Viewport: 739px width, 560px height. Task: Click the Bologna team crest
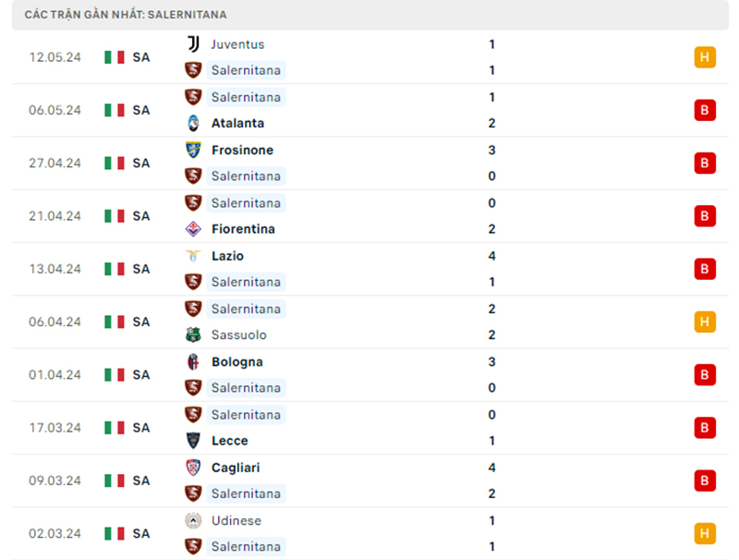[194, 361]
